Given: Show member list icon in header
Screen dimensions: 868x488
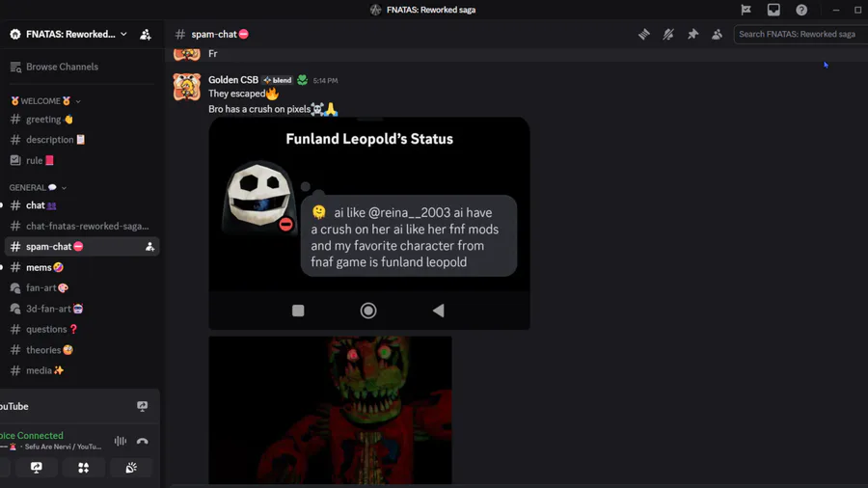Looking at the screenshot, I should pos(717,35).
